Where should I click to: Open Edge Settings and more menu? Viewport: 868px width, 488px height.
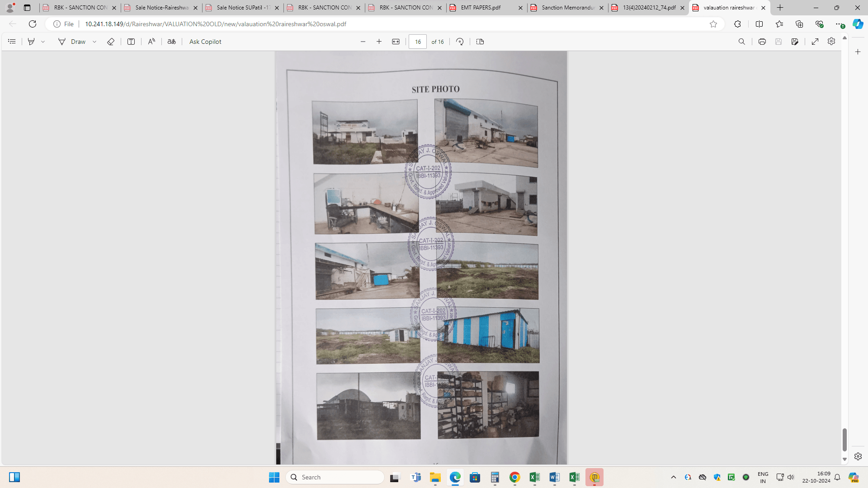(x=840, y=24)
